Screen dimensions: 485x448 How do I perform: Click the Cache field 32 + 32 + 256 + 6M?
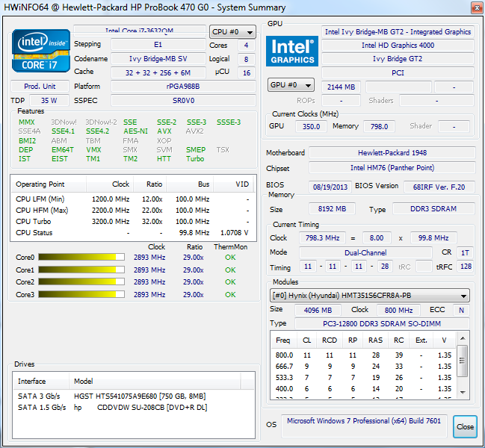[x=158, y=72]
